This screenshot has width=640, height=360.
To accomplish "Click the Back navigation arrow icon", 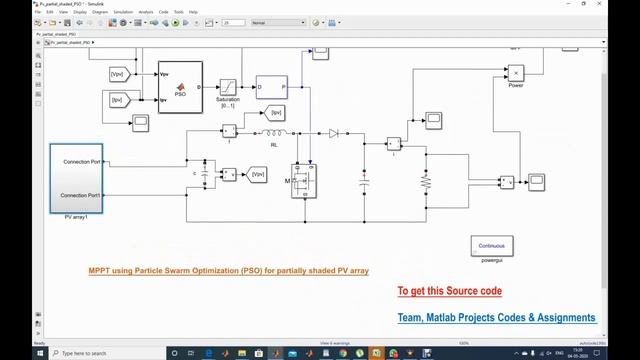I will click(x=80, y=23).
